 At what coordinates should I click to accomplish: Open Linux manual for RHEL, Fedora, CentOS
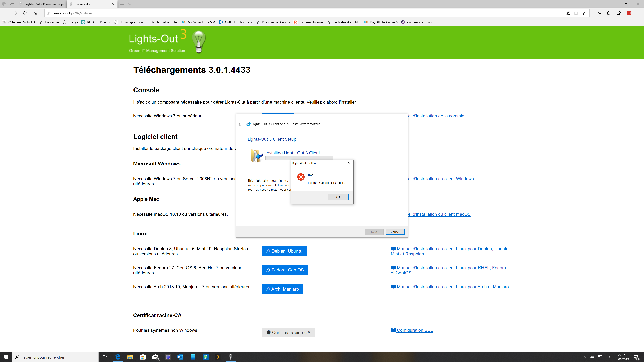click(x=448, y=270)
